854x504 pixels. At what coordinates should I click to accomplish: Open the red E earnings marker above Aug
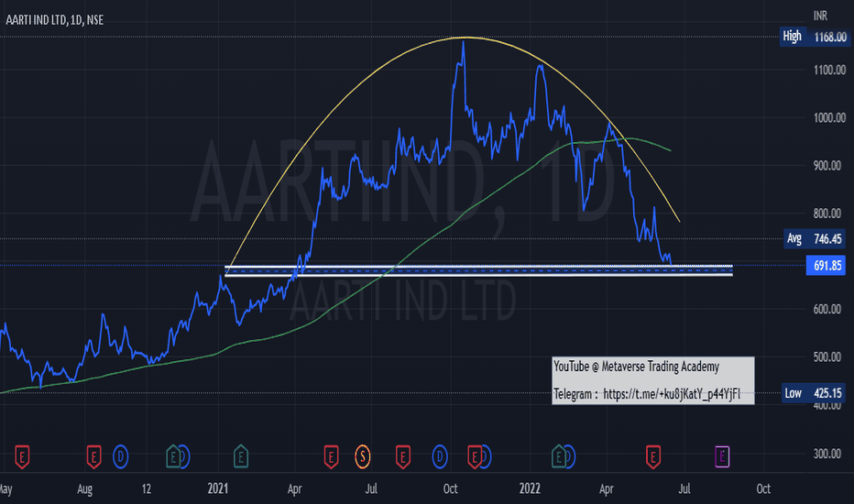click(x=93, y=456)
